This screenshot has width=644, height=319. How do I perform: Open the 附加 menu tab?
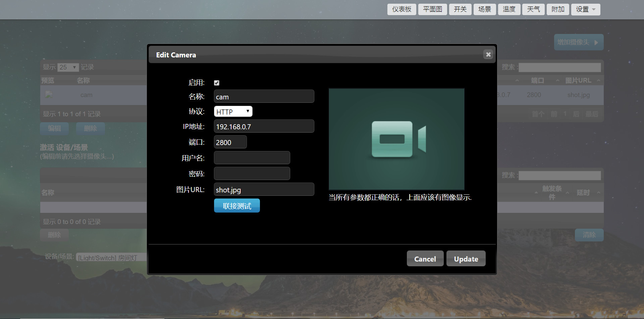pos(558,9)
